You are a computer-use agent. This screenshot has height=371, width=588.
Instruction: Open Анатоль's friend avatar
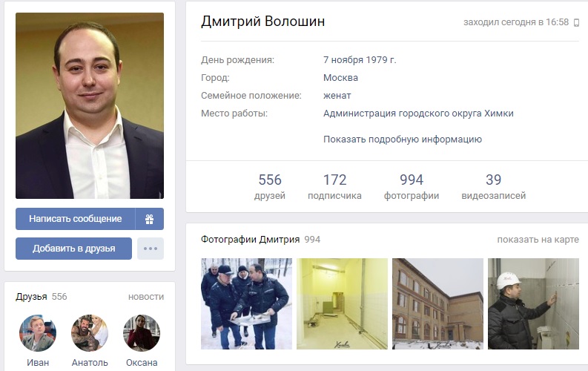pos(90,333)
